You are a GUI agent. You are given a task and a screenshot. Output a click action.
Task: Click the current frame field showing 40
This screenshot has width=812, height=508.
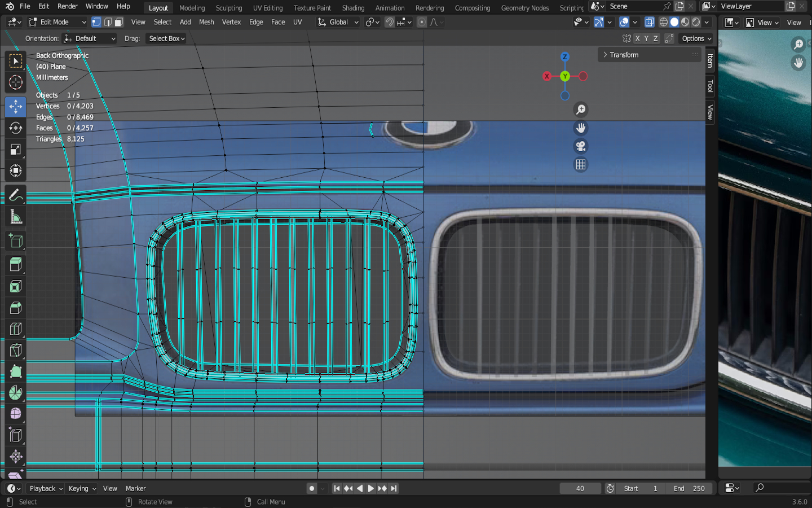click(580, 488)
